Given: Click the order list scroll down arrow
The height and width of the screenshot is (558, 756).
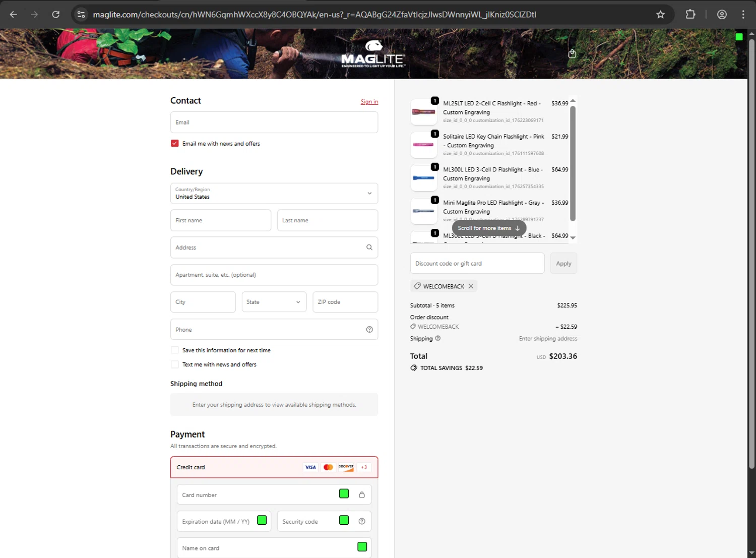Looking at the screenshot, I should click(573, 238).
